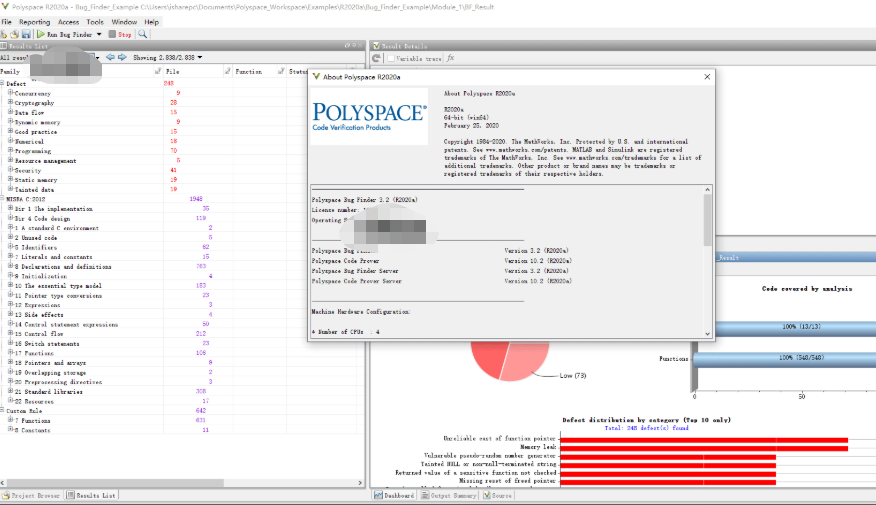Switch to the Results List tab
This screenshot has width=876, height=505.
92,495
